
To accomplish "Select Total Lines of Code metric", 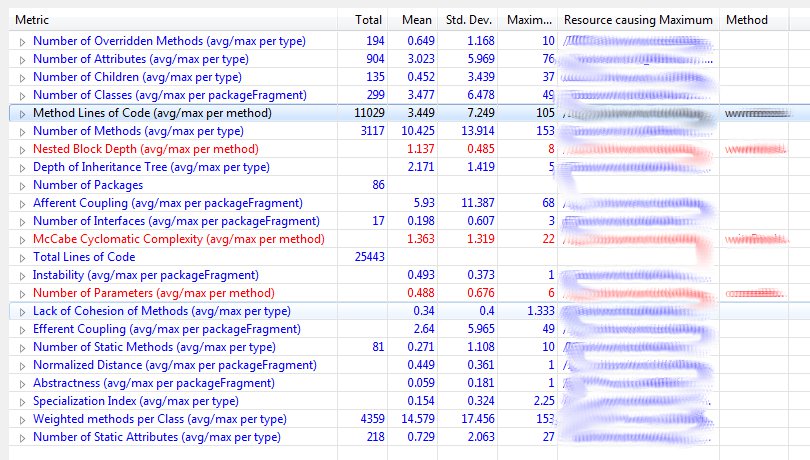I will pyautogui.click(x=84, y=257).
